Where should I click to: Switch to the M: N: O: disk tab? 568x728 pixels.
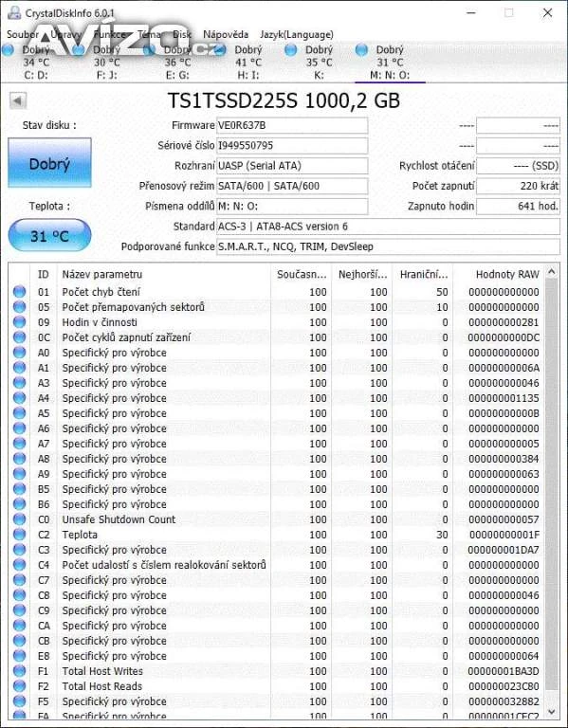click(x=390, y=63)
